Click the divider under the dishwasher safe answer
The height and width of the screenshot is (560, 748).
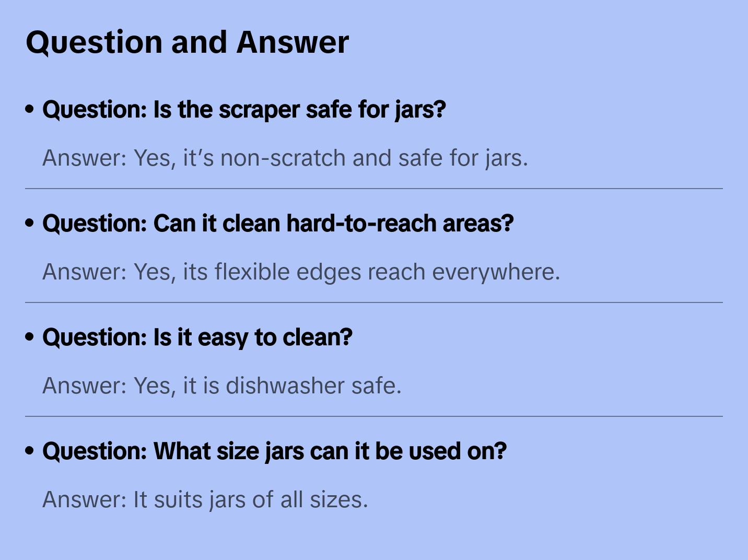374,416
